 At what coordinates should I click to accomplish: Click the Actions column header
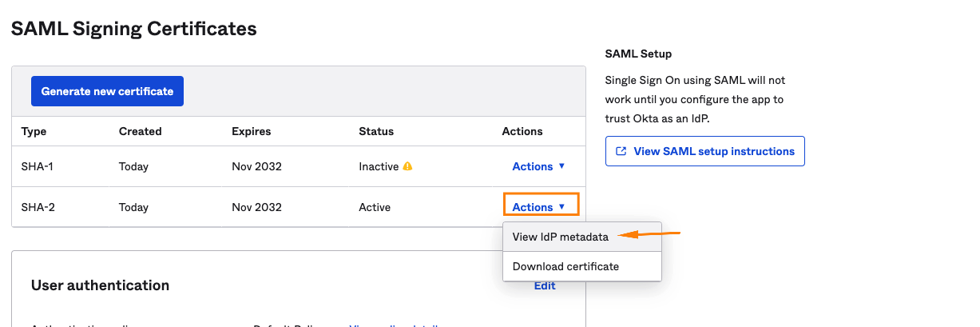coord(522,131)
